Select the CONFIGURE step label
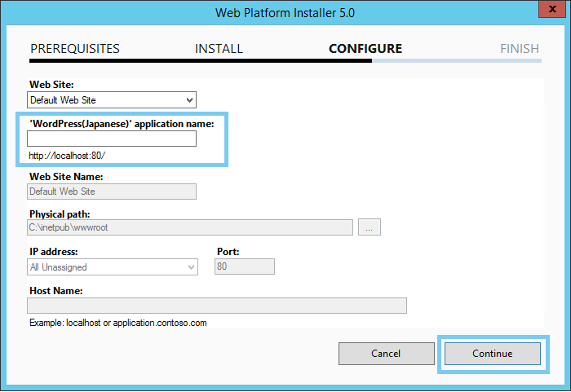 pos(365,49)
